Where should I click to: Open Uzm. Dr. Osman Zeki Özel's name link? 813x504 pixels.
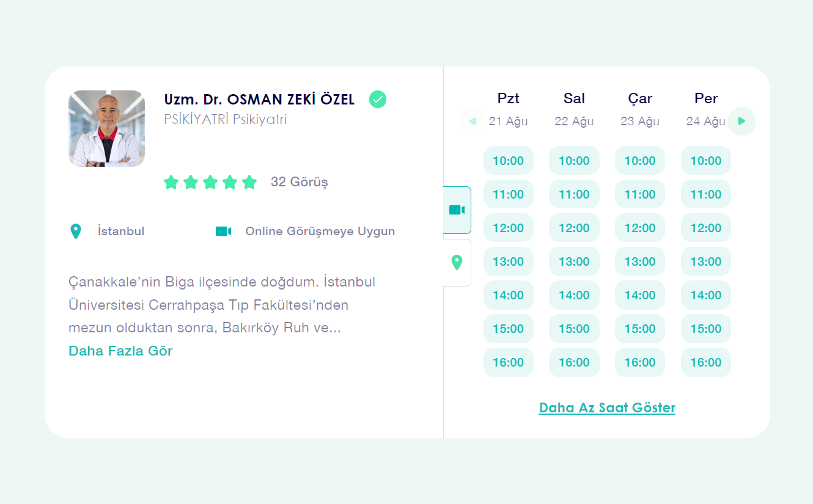coord(259,100)
